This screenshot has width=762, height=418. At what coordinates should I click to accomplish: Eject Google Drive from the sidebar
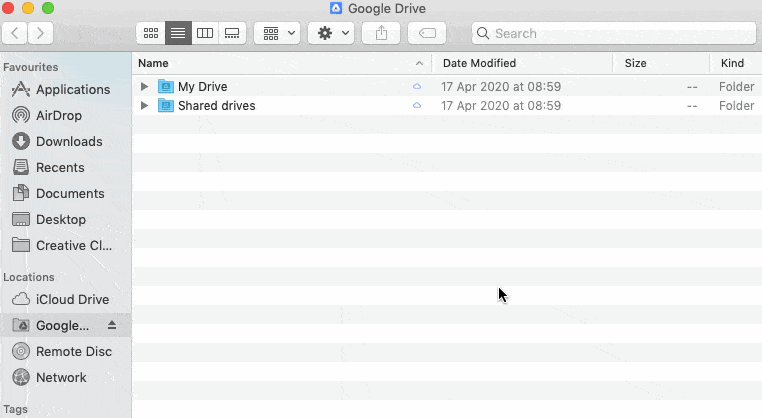112,325
